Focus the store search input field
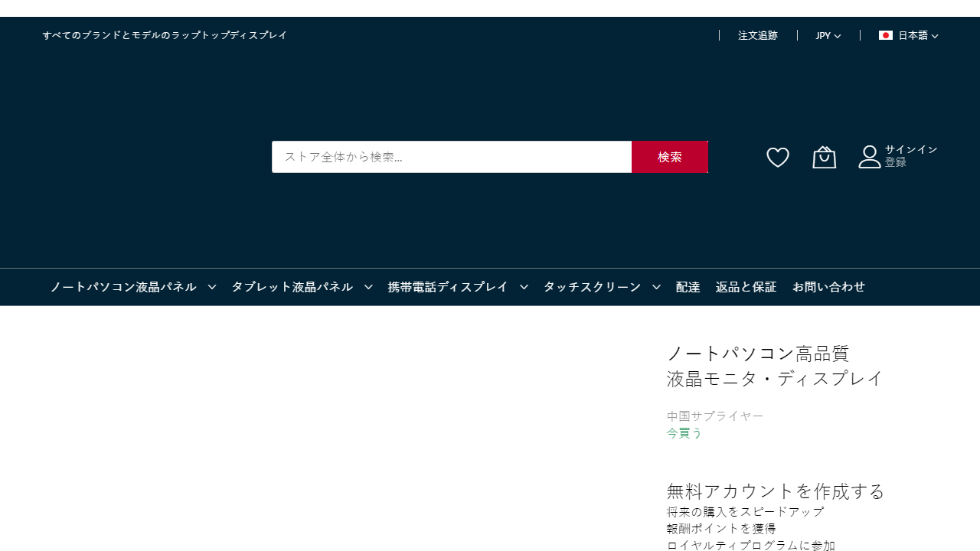 pos(452,157)
